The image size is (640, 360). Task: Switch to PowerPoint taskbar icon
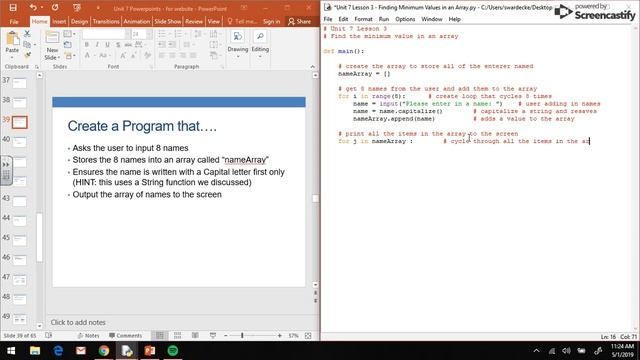coord(149,351)
